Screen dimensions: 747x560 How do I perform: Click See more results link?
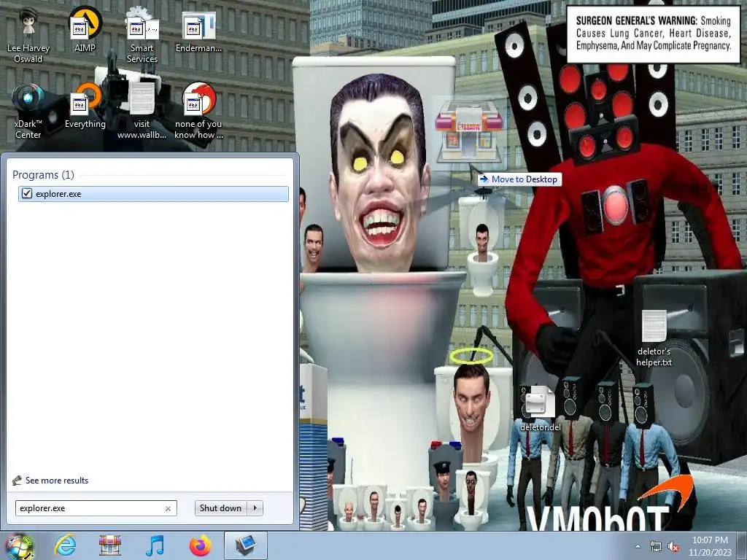tap(57, 481)
